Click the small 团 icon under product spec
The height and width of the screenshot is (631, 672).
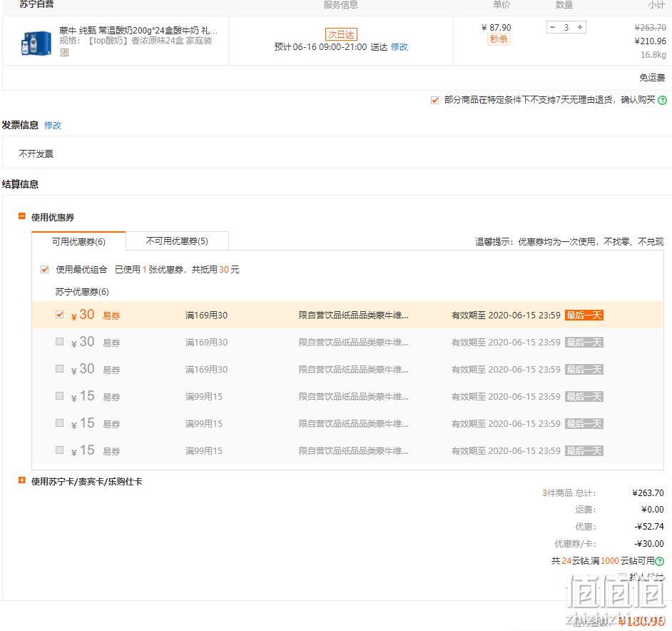64,52
